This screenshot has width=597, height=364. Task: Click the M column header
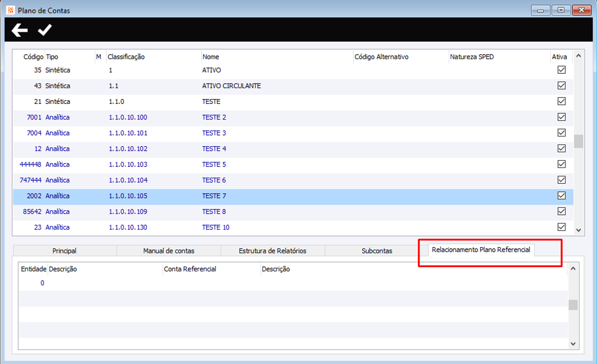(x=99, y=57)
